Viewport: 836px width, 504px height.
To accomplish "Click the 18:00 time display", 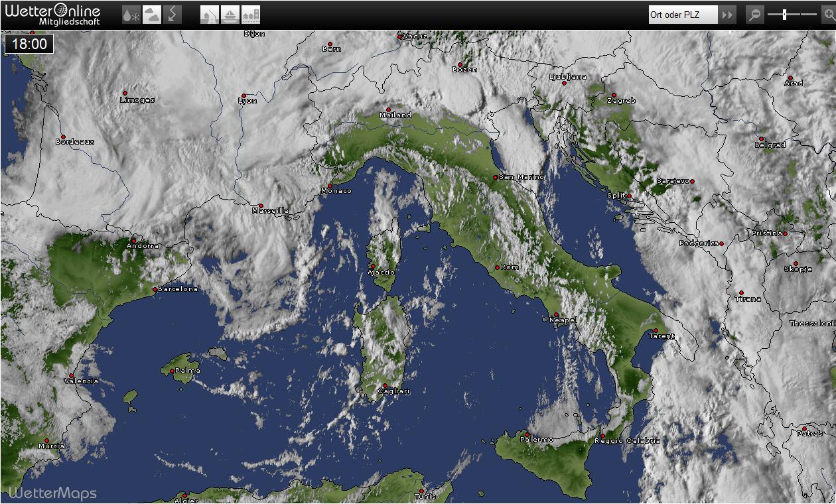I will [30, 44].
